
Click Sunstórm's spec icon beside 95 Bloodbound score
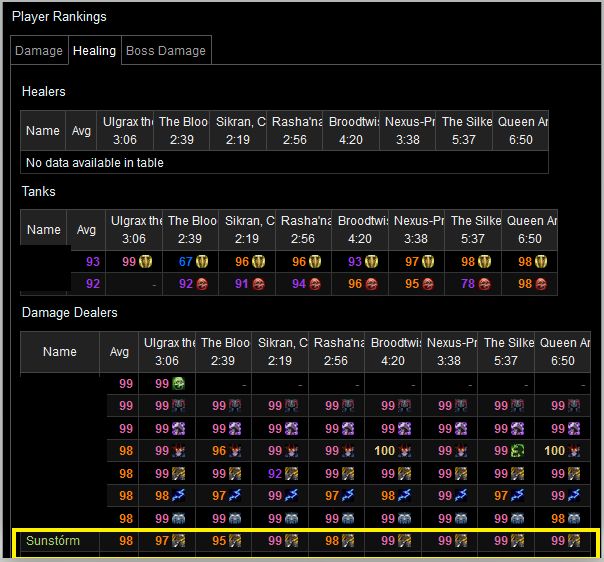coord(235,541)
